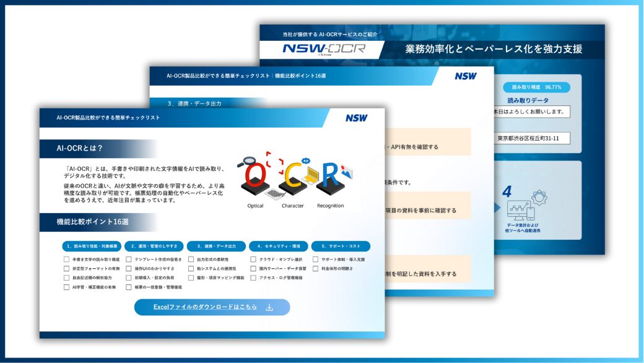The height and width of the screenshot is (363, 644).
Task: Select the 1. 読み取り性能・対象帳票 category pill
Action: 92,247
